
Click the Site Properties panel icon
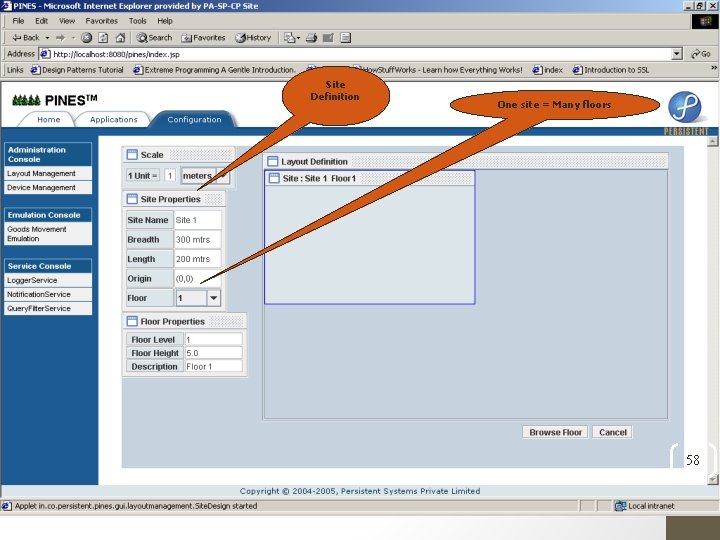click(x=132, y=199)
